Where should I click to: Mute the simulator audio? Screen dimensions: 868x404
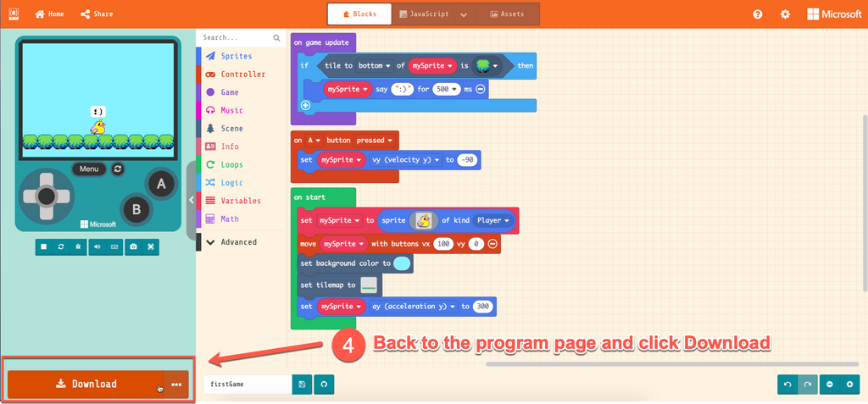pos(97,246)
